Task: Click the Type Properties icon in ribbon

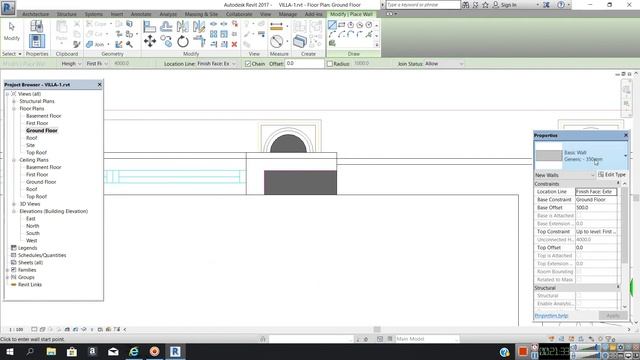Action: click(37, 27)
